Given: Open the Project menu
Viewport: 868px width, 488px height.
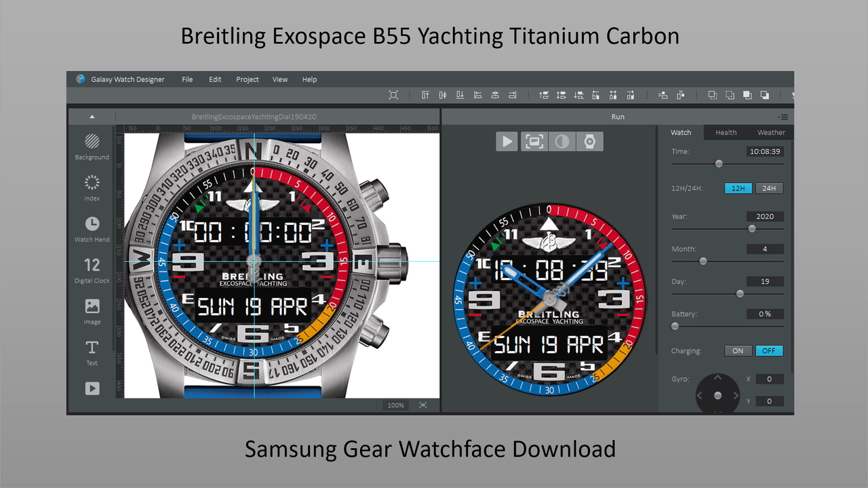Looking at the screenshot, I should pos(247,79).
